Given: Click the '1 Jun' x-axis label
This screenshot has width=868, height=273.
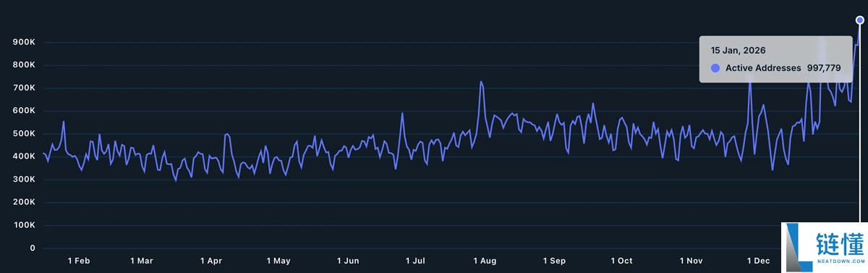Looking at the screenshot, I should click(x=348, y=261).
